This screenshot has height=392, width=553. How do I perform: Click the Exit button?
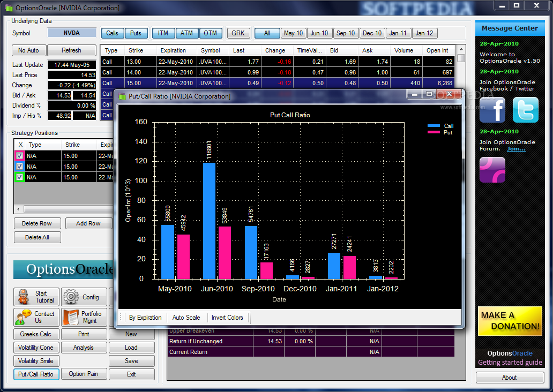131,374
